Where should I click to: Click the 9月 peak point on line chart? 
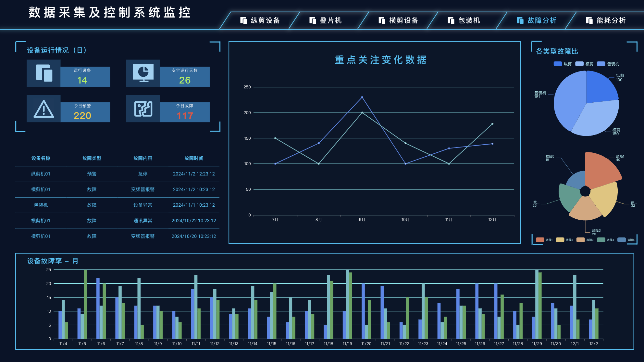click(x=362, y=97)
